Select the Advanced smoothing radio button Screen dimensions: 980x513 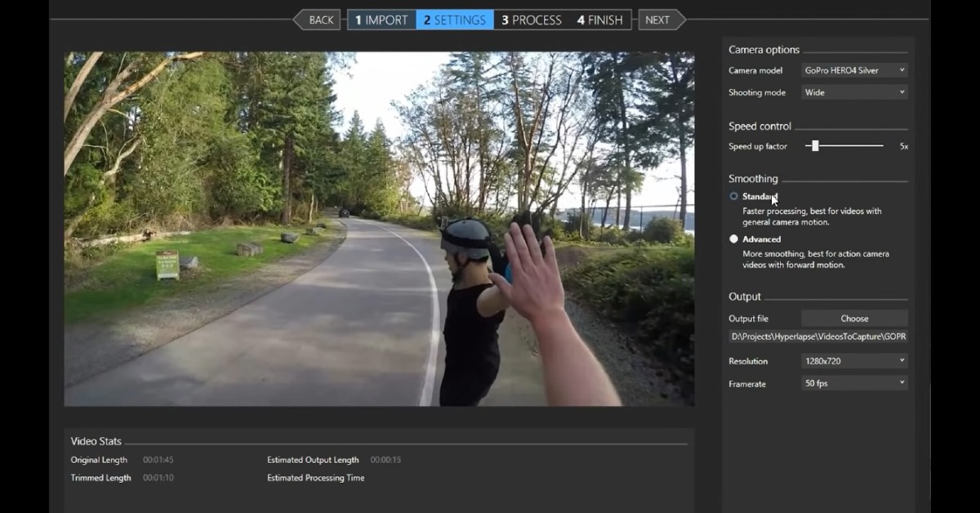733,239
